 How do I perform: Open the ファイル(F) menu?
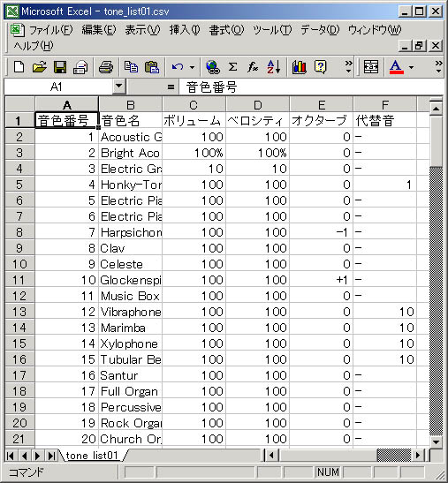51,30
